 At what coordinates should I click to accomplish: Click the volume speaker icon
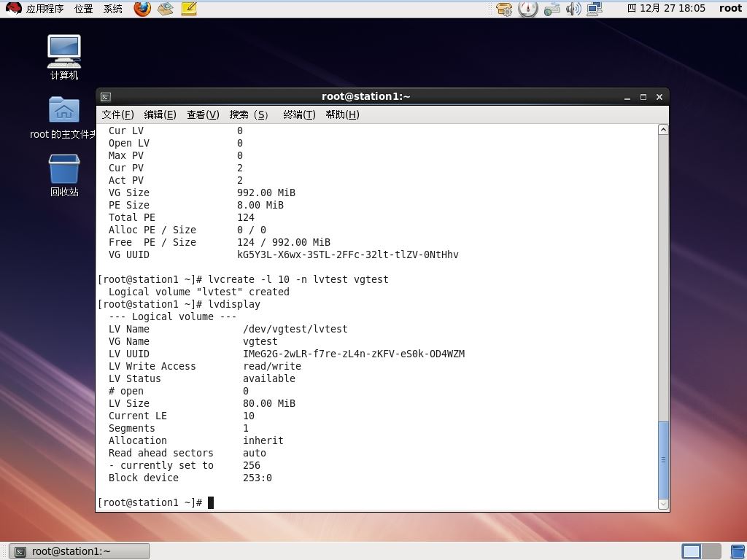[x=573, y=9]
